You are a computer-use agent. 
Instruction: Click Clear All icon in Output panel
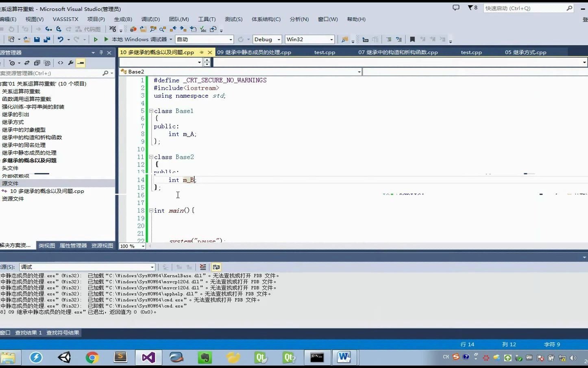coord(203,267)
